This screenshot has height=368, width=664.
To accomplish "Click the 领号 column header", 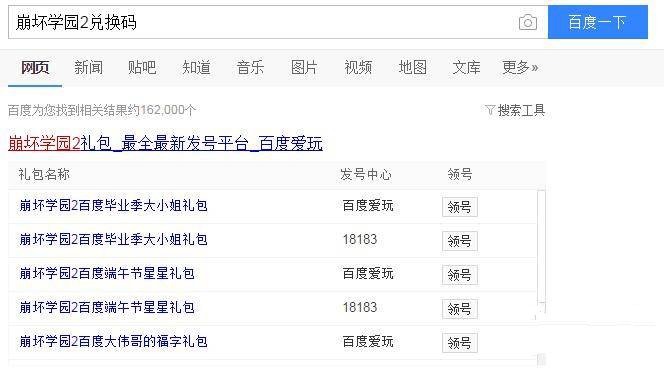I will pos(460,174).
